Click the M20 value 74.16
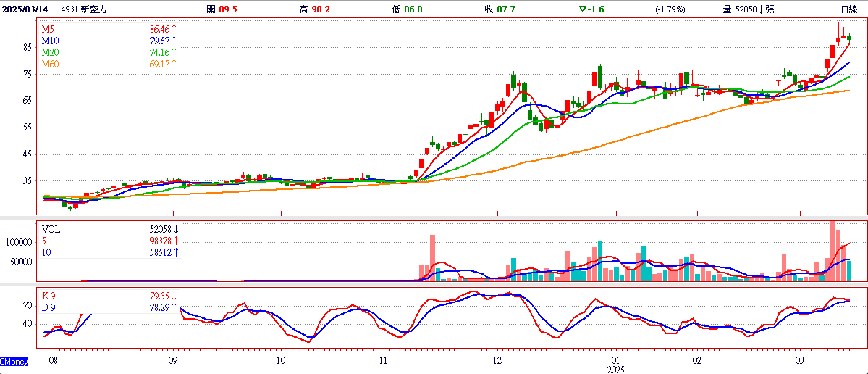 (x=159, y=53)
